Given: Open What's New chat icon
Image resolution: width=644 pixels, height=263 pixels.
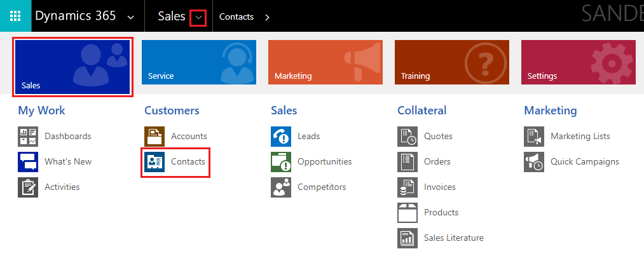Looking at the screenshot, I should pos(28,161).
